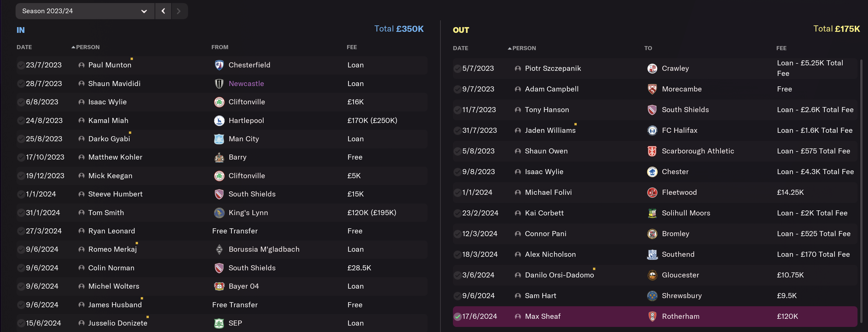Click the King's Lynn club badge
868x332 pixels.
pyautogui.click(x=219, y=213)
